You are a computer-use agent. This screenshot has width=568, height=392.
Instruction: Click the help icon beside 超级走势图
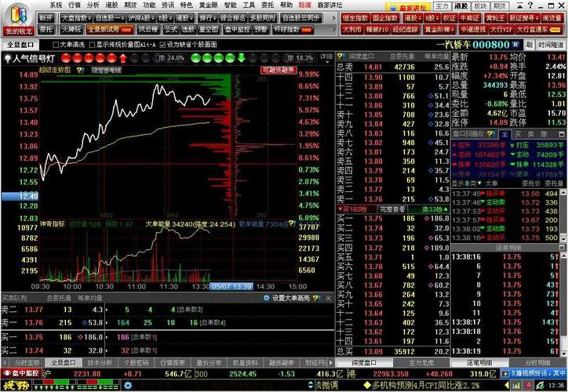click(x=81, y=71)
